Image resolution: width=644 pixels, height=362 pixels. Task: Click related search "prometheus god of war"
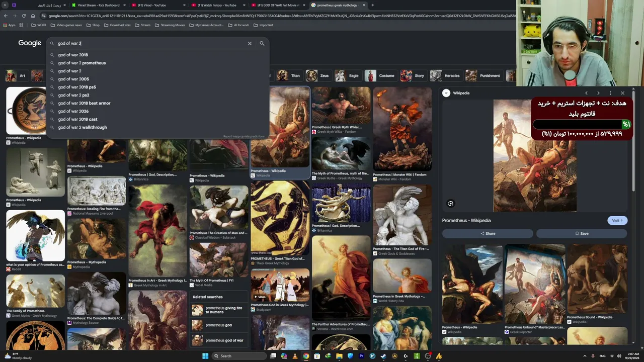[x=219, y=340]
